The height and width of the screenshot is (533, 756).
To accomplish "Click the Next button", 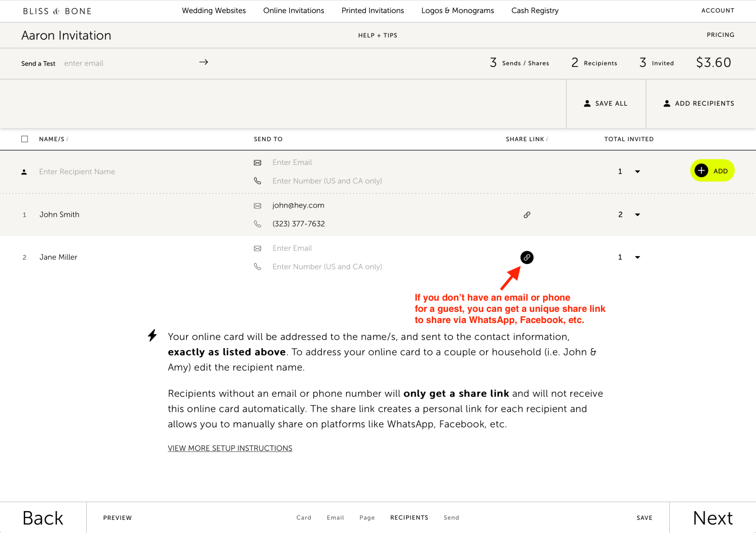I will (712, 517).
